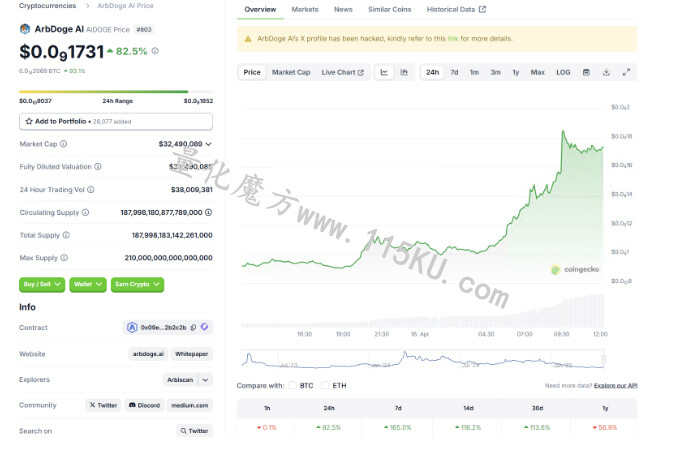The height and width of the screenshot is (454, 681).
Task: Copy the contract address icon
Action: 193,327
